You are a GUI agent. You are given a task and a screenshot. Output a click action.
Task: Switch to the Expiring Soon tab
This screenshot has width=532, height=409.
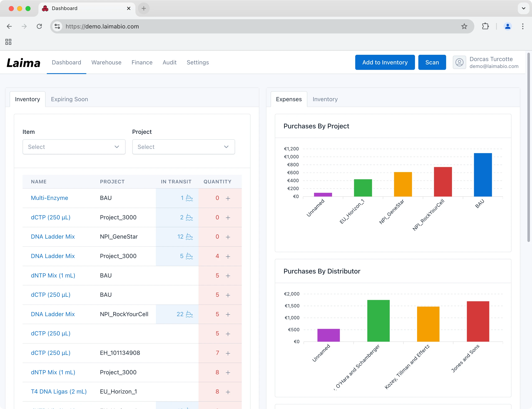[69, 99]
